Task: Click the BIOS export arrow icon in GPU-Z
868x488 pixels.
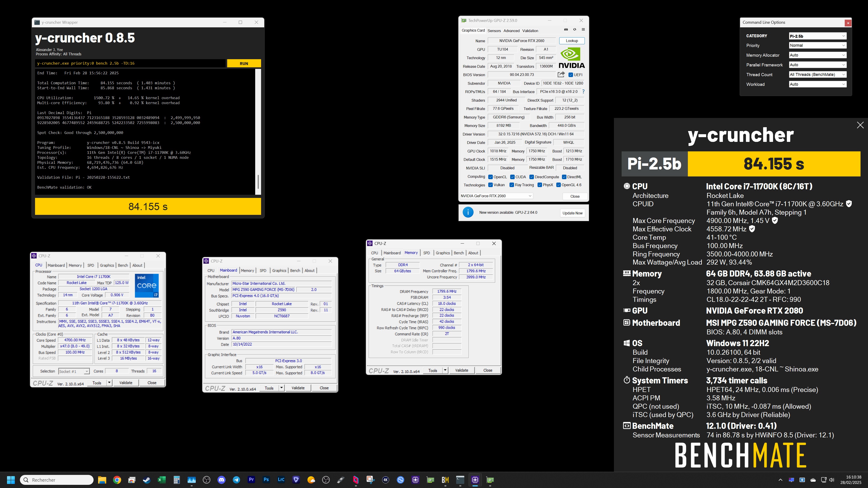Action: pos(561,74)
